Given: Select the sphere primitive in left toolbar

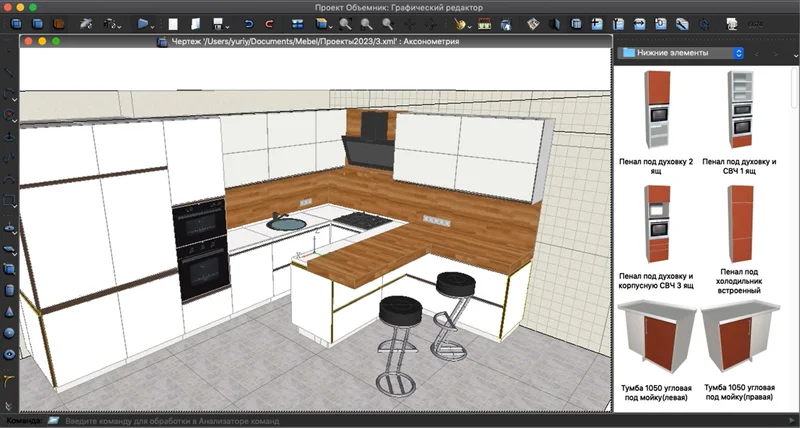Looking at the screenshot, I should (x=9, y=333).
